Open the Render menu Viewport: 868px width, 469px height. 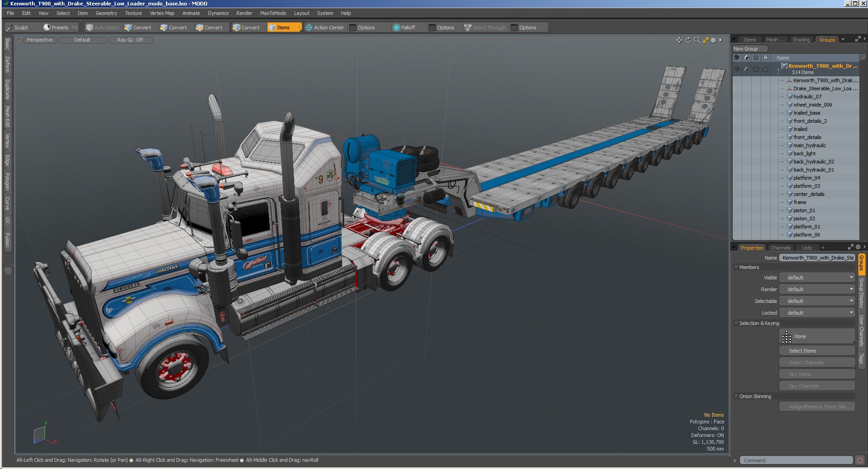tap(244, 13)
